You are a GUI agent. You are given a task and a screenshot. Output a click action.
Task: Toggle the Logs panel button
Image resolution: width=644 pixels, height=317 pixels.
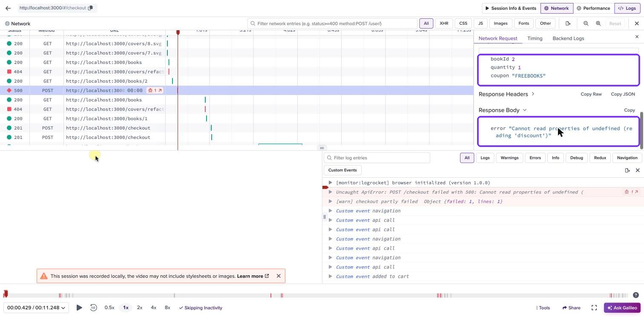627,8
